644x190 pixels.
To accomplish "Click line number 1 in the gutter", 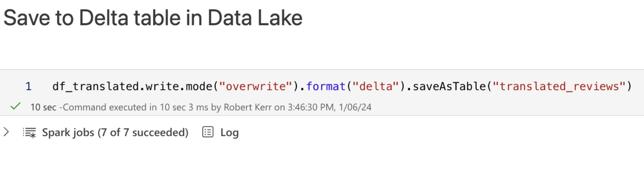I will click(x=28, y=86).
